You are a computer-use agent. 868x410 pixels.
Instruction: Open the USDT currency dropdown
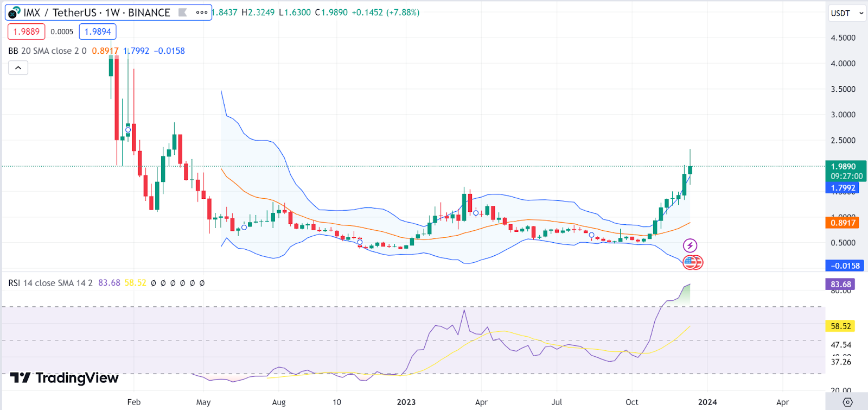(847, 13)
